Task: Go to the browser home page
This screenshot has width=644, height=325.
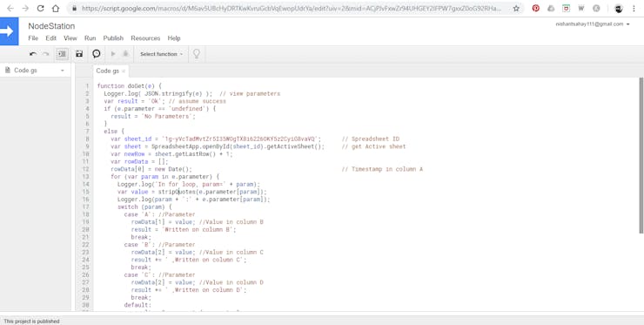Action: [56, 8]
